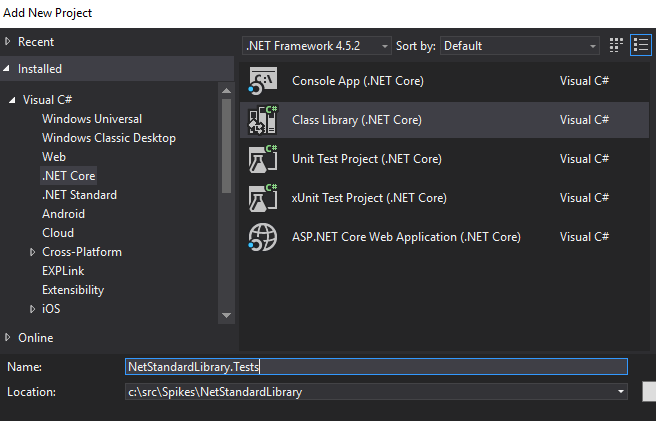Expand the Cross-Platform tree node
656x421 pixels.
tap(32, 252)
